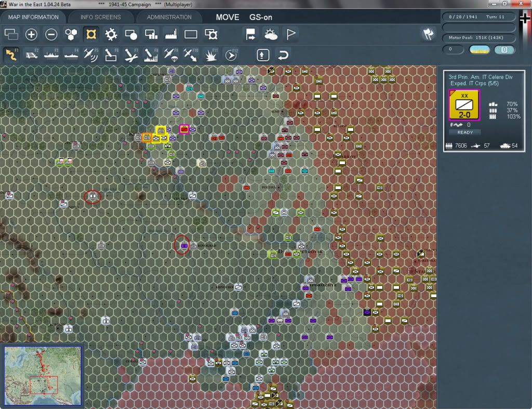Click the date 8/28/1941 display
This screenshot has width=532, height=409.
[463, 17]
